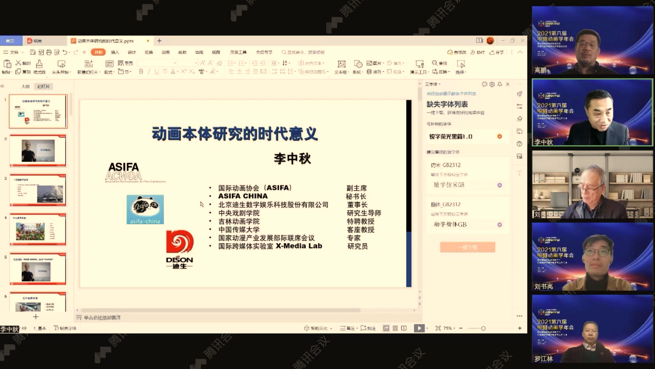Switch to the Outline tab in slide panel
This screenshot has width=655, height=369.
click(x=26, y=87)
